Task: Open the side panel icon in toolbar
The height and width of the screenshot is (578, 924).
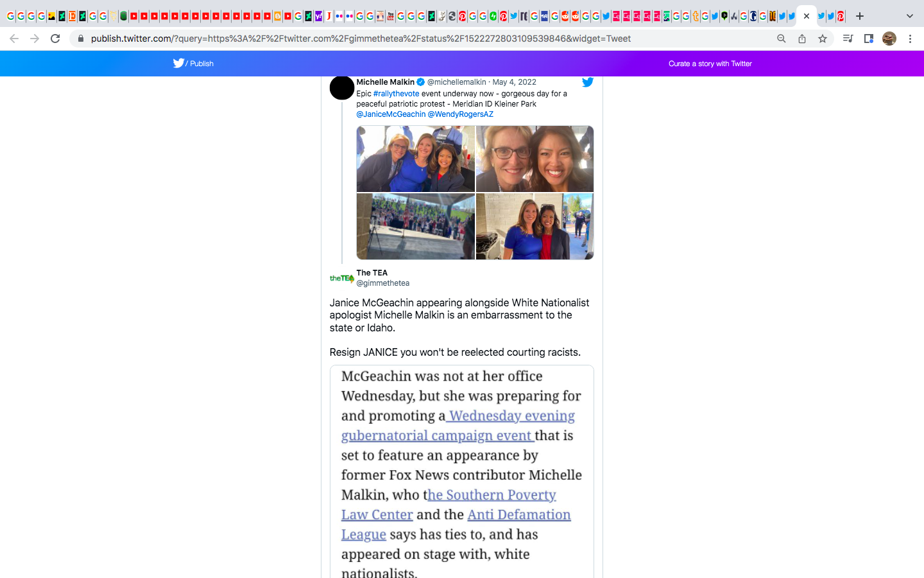Action: coord(868,39)
